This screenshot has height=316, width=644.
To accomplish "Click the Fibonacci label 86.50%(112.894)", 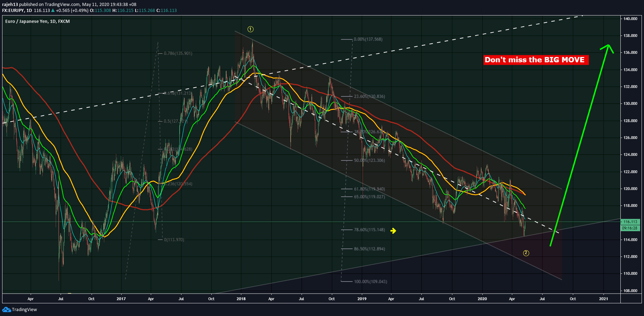I will tap(370, 249).
